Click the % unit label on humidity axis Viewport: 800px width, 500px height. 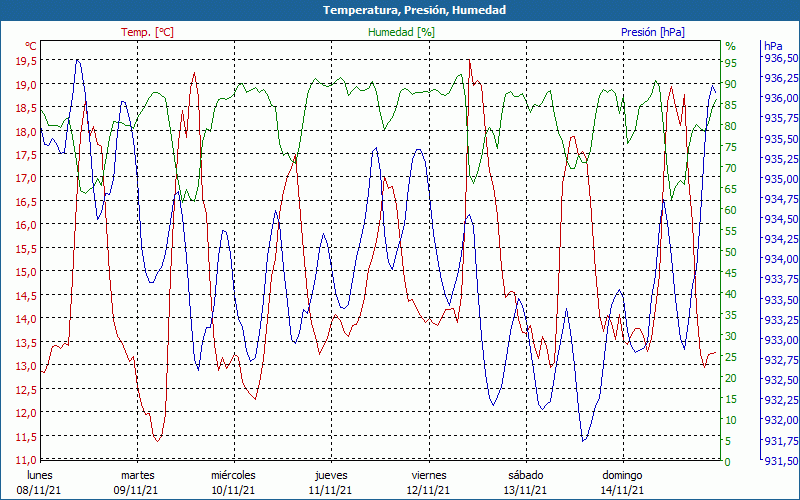[x=731, y=46]
